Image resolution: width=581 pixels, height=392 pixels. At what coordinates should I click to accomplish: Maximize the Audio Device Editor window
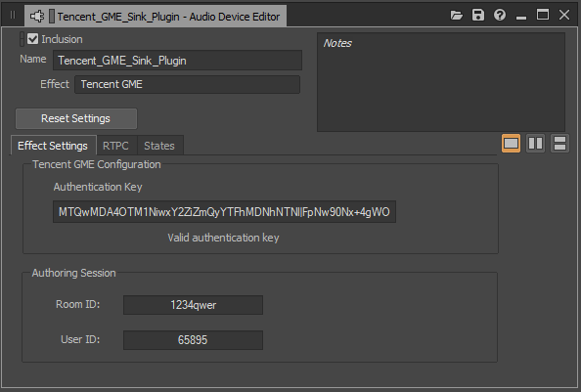pyautogui.click(x=543, y=16)
